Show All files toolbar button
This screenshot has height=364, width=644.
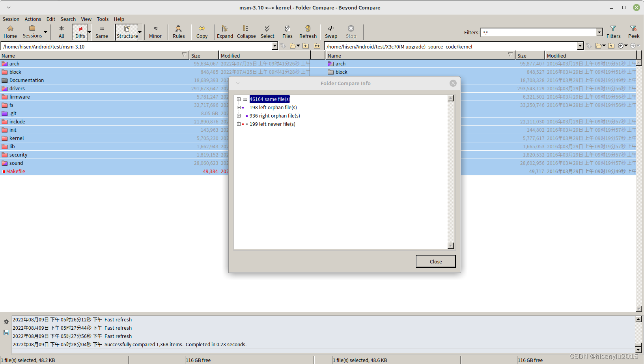point(61,32)
